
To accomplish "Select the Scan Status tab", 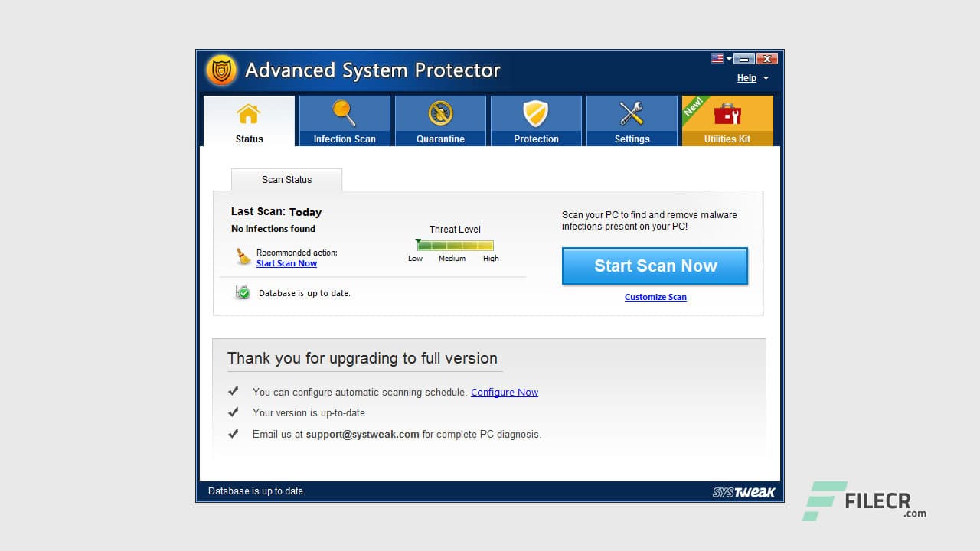I will click(286, 179).
